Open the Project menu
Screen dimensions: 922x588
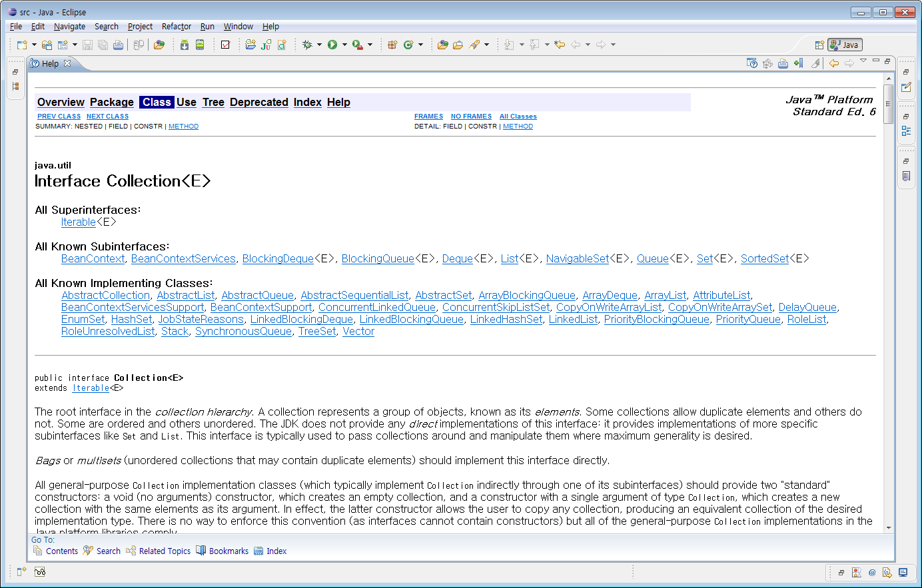click(x=140, y=27)
